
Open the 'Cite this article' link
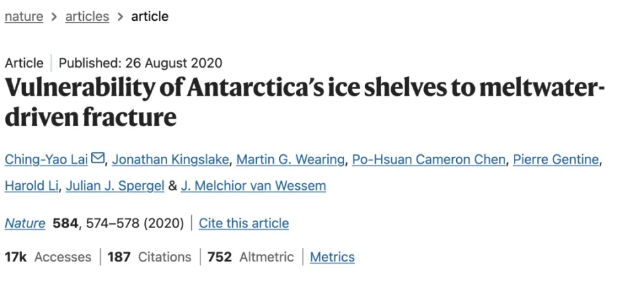tap(244, 223)
